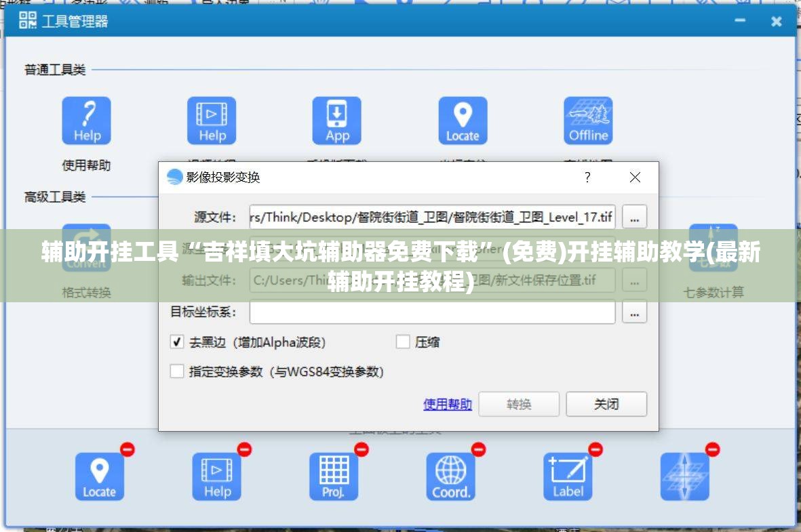The image size is (801, 532).
Task: Open the App download icon
Action: pos(336,121)
